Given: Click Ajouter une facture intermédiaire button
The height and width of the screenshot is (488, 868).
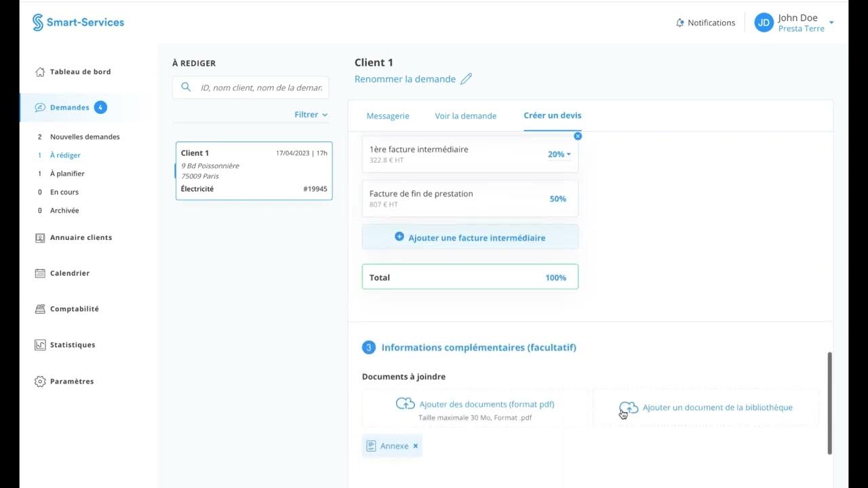Looking at the screenshot, I should tap(470, 238).
